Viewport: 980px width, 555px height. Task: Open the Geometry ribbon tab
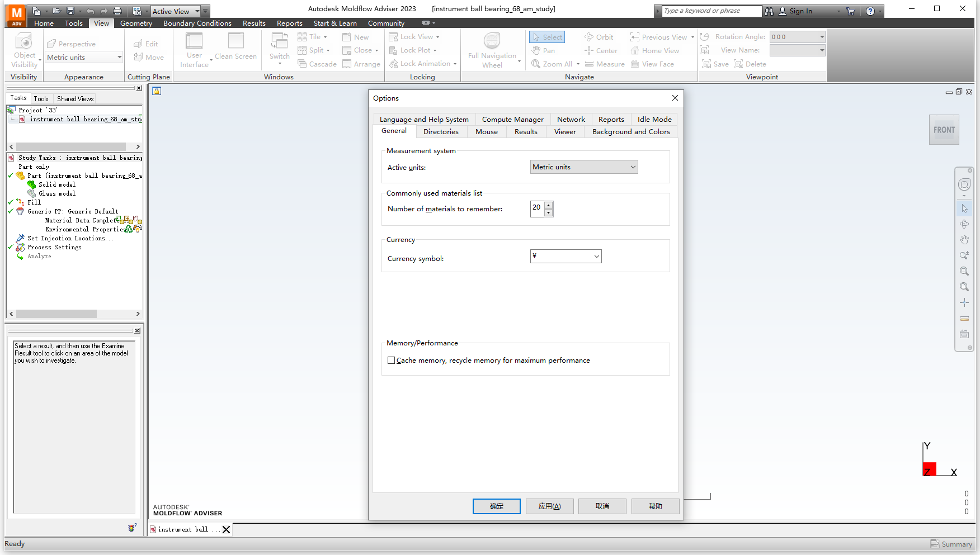point(136,23)
